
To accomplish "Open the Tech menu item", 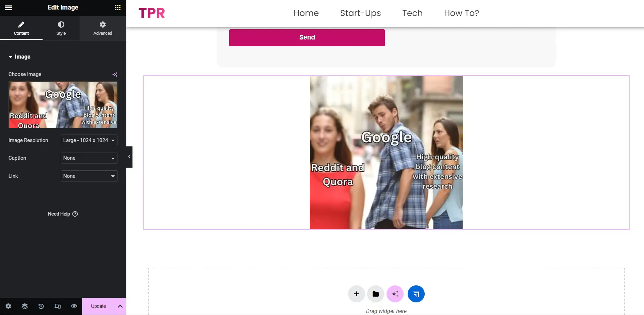I will [412, 13].
